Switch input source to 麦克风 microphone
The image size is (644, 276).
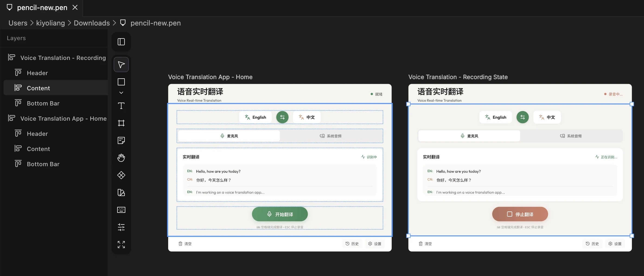(x=229, y=136)
